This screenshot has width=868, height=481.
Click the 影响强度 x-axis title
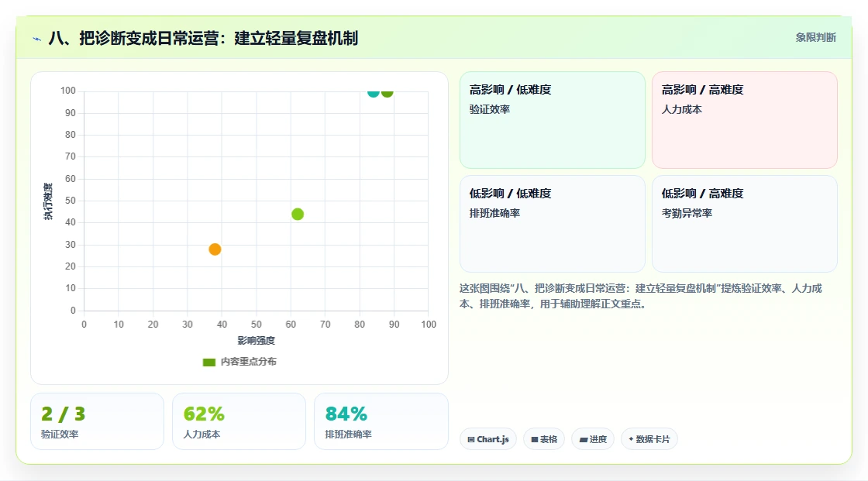tap(257, 340)
